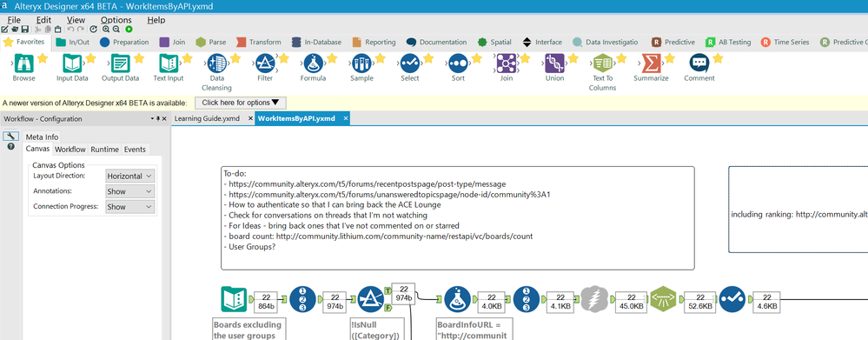Expand the Connection Progress dropdown
Screen dimensions: 868x340
coord(130,207)
